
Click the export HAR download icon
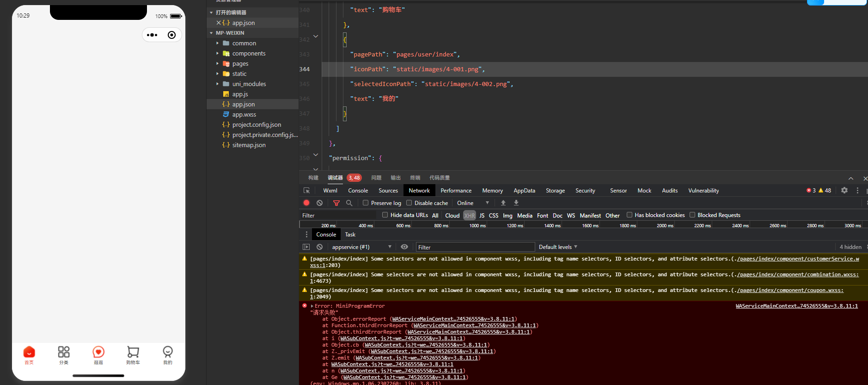(x=516, y=203)
